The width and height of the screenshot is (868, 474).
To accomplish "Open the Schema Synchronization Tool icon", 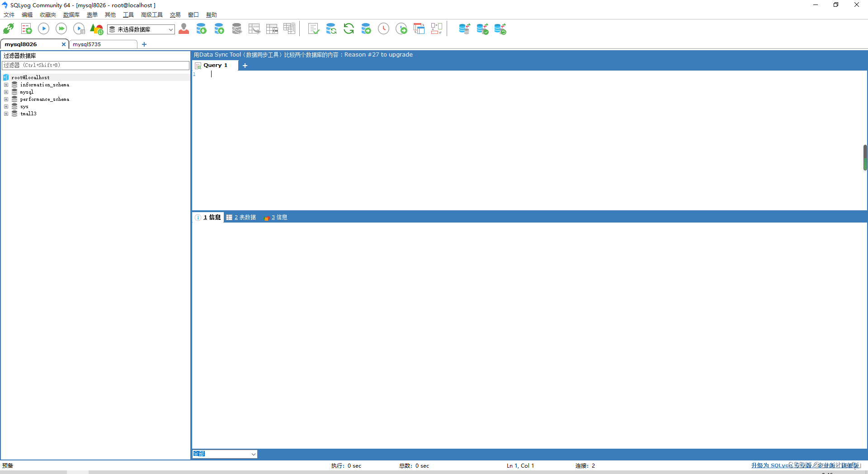I will 331,29.
